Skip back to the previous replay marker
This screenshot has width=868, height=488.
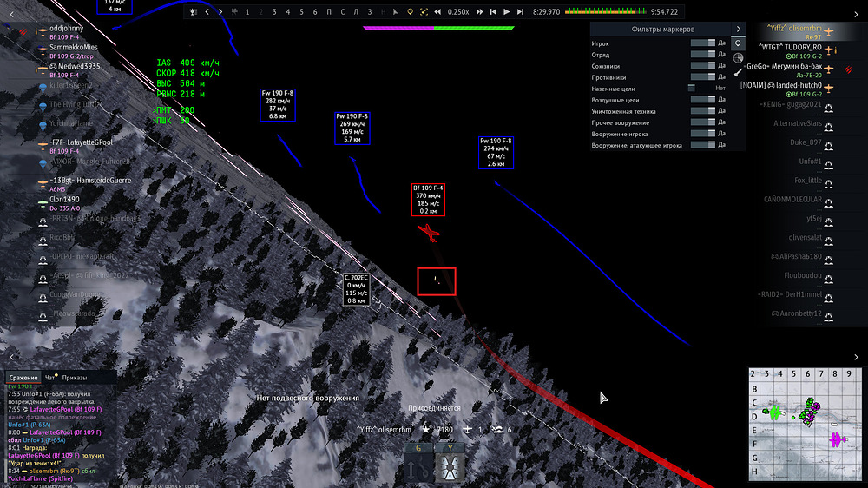(x=493, y=11)
